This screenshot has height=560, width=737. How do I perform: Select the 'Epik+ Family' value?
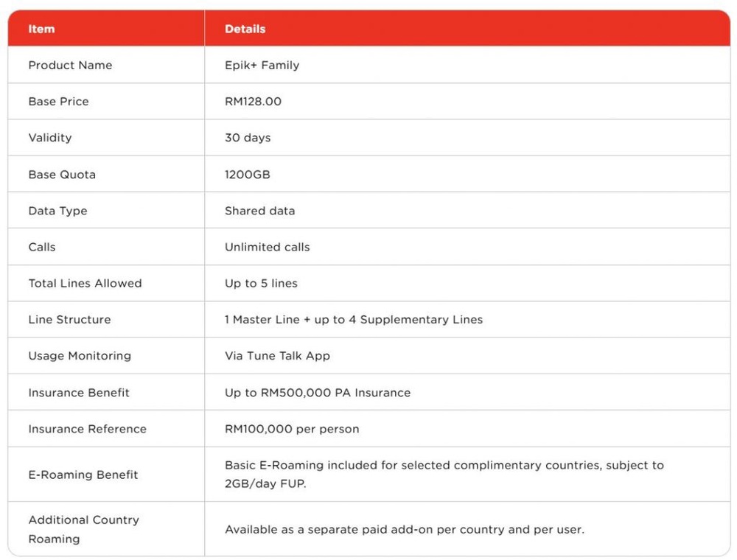tap(262, 65)
